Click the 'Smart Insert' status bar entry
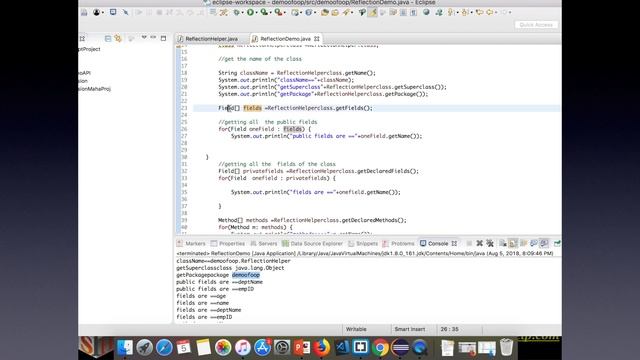The width and height of the screenshot is (640, 360). (x=409, y=329)
